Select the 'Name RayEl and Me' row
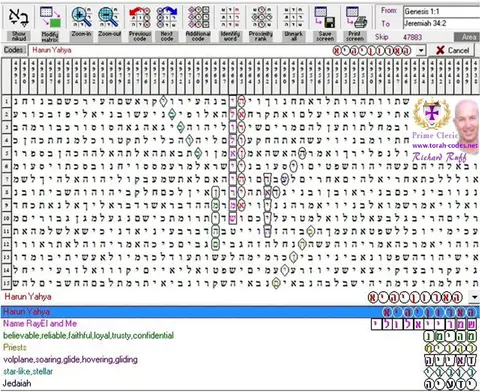The width and height of the screenshot is (480, 392). (x=239, y=324)
